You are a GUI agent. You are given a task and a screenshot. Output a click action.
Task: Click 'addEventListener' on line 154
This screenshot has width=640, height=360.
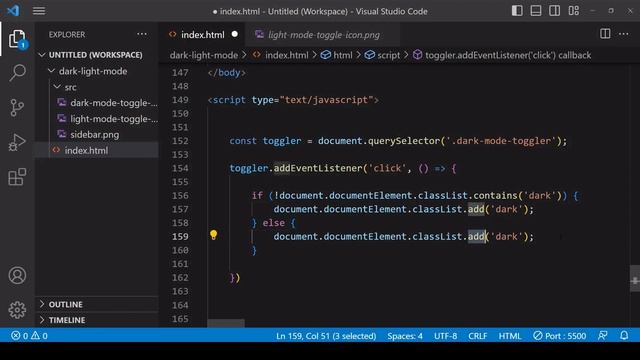[x=318, y=168]
